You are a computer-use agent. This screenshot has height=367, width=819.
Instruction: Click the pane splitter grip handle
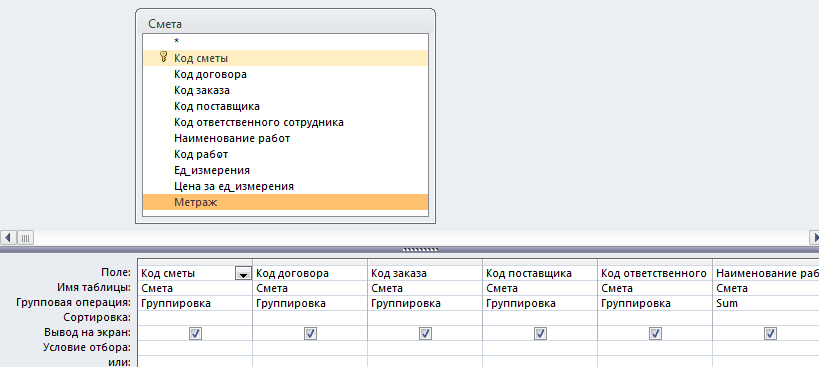(x=420, y=250)
